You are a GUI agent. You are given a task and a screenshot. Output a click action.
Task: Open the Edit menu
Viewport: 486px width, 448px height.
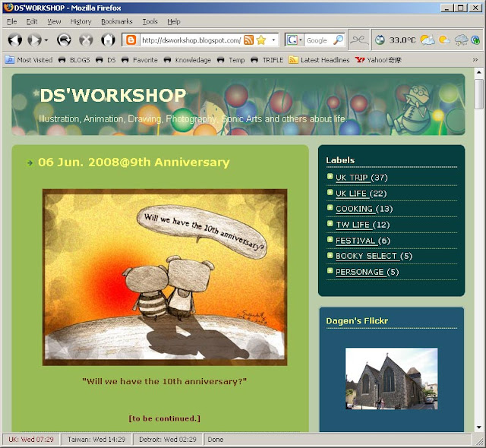coord(32,21)
